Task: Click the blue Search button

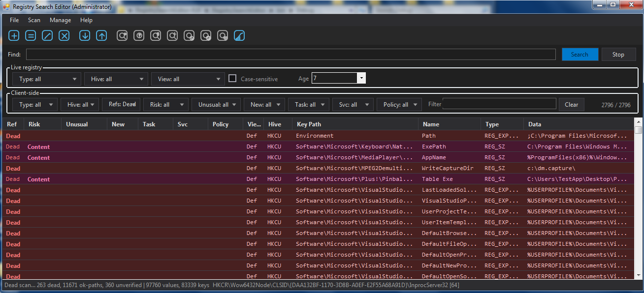Action: pyautogui.click(x=580, y=54)
